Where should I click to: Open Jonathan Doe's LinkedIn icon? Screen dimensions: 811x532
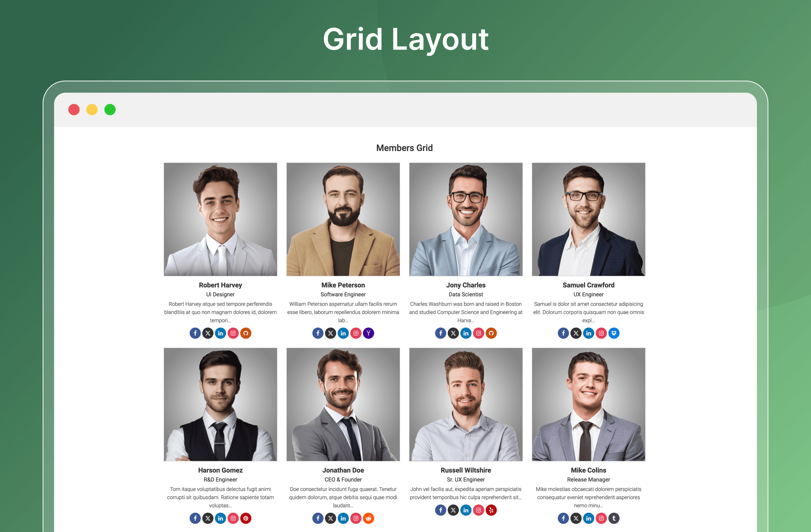point(343,518)
